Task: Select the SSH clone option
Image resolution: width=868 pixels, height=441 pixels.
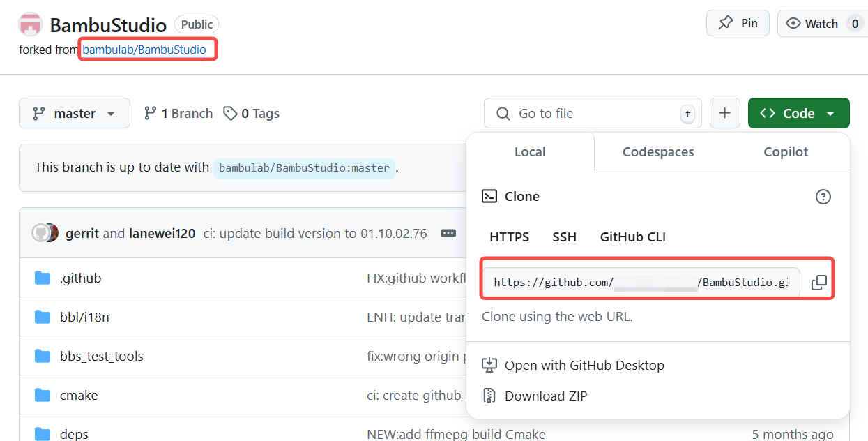Action: pos(565,237)
